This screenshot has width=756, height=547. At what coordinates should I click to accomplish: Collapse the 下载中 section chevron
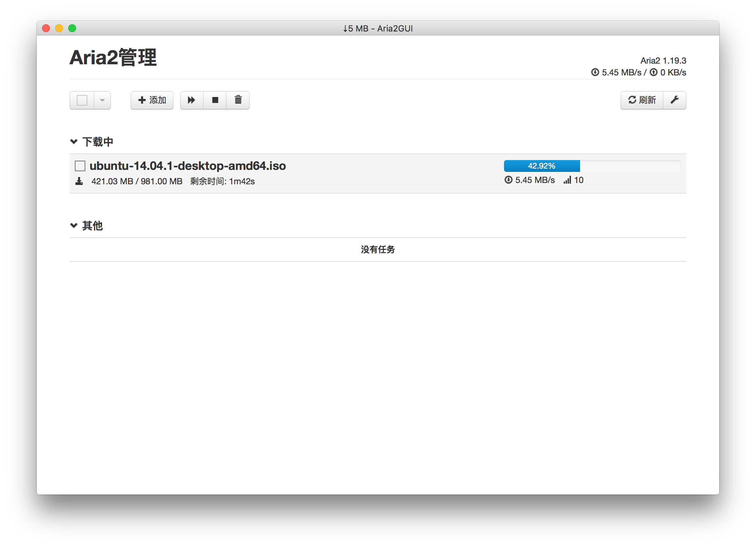74,142
